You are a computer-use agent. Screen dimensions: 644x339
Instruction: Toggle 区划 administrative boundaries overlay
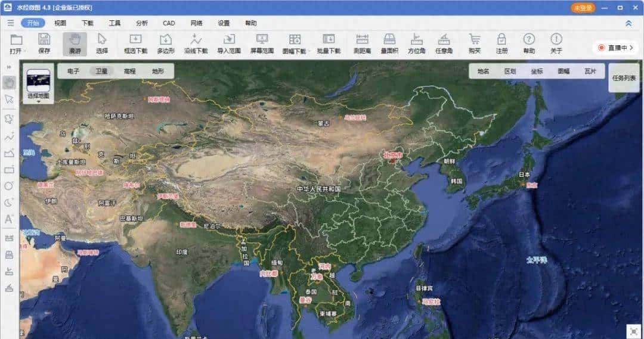[x=510, y=71]
